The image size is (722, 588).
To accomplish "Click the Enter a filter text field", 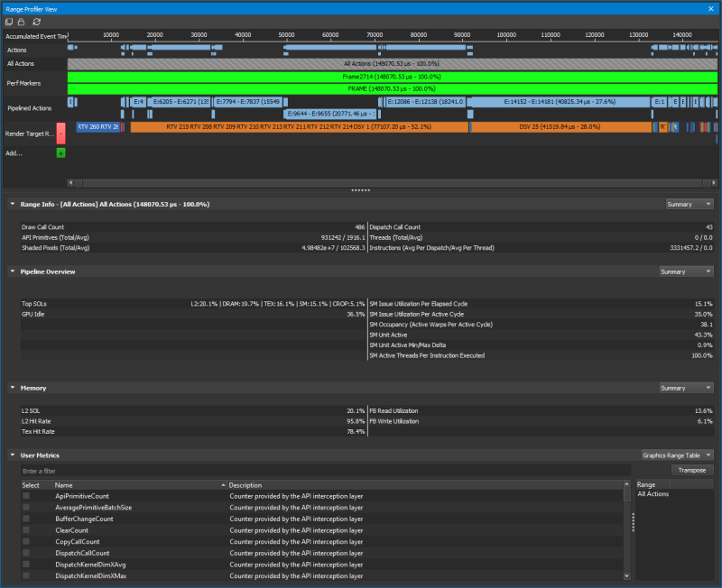I will [x=325, y=471].
